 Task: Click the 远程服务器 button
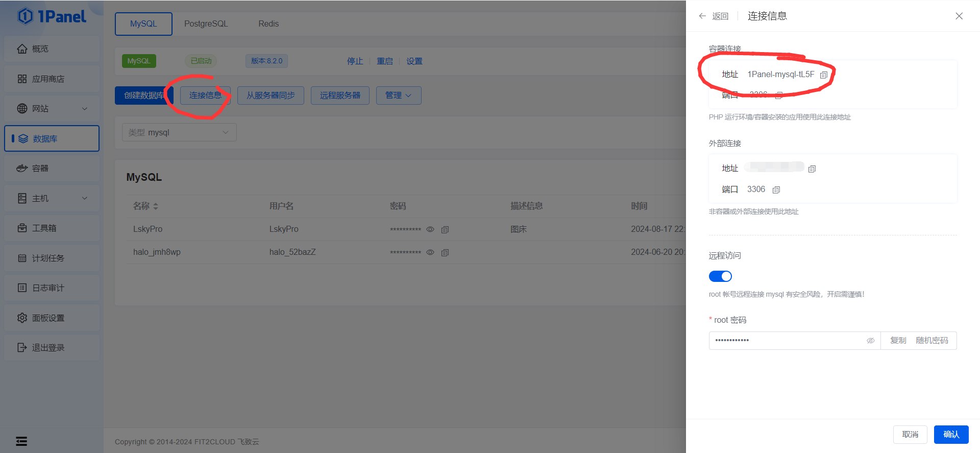[x=340, y=96]
